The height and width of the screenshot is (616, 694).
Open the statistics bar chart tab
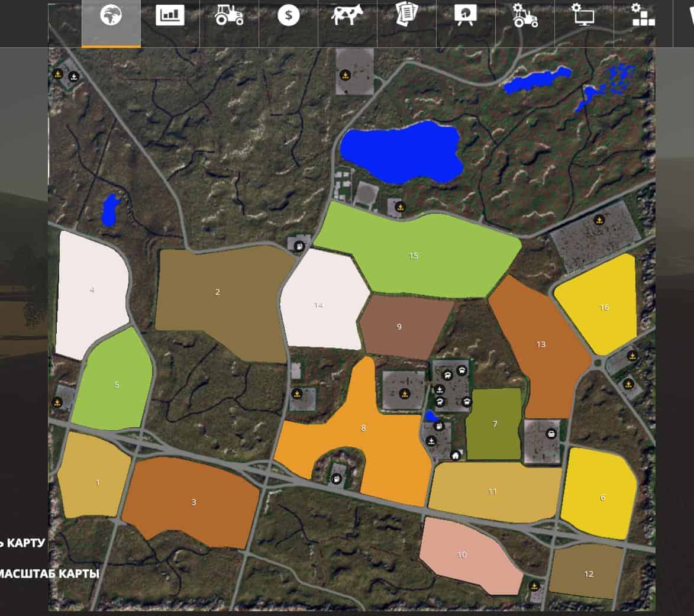click(x=170, y=16)
